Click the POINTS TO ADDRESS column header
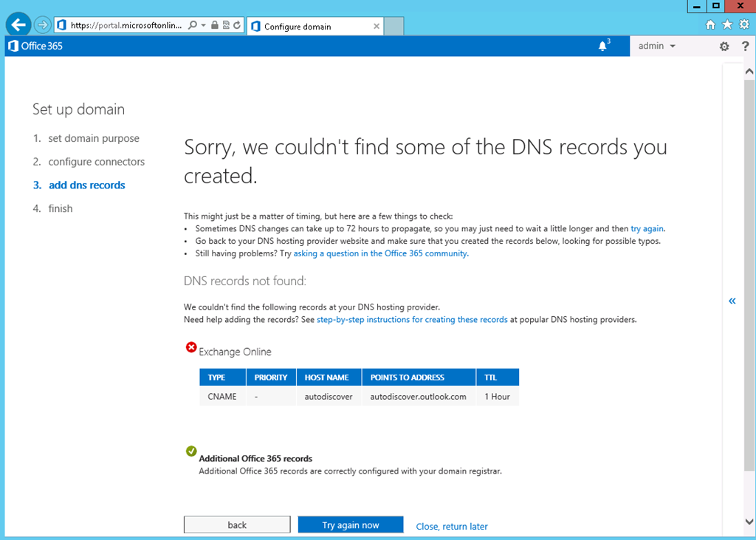Viewport: 756px width, 540px height. 419,377
